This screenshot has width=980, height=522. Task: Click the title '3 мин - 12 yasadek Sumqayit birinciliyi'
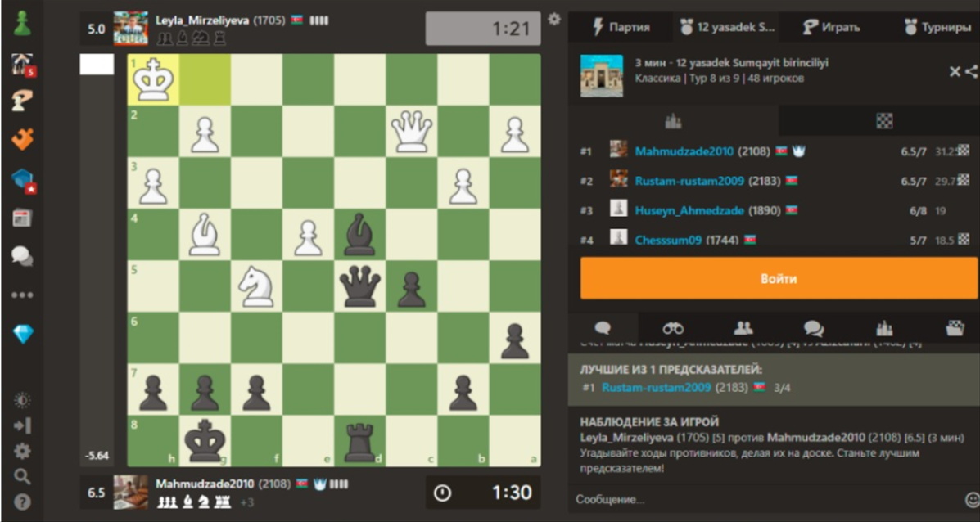pyautogui.click(x=732, y=63)
